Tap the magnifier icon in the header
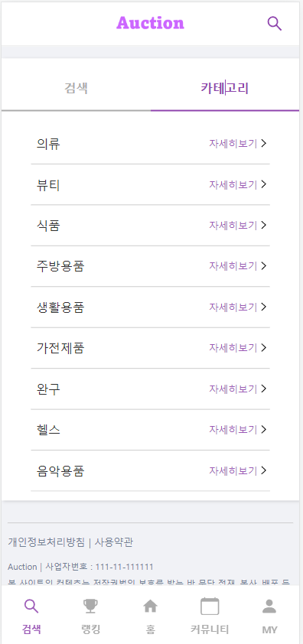Image resolution: width=303 pixels, height=644 pixels. [x=274, y=24]
